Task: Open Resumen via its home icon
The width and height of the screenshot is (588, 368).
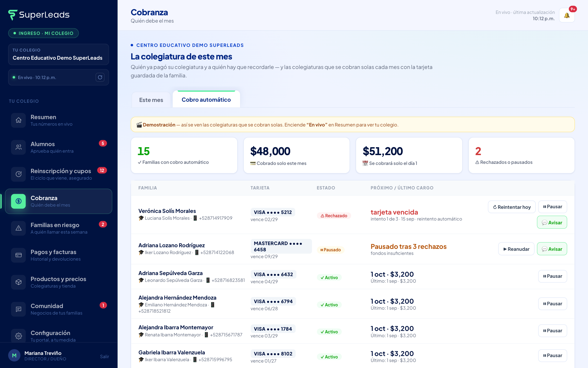Action: coord(19,120)
